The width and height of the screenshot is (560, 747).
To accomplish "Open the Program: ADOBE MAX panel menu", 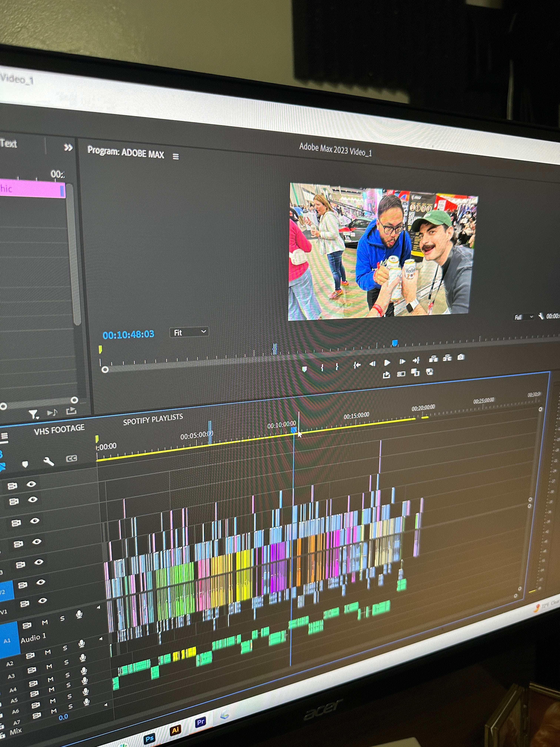I will click(176, 156).
